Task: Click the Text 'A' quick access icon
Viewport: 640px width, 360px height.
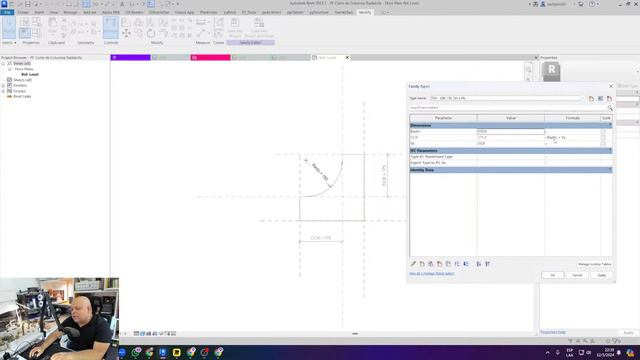Action: (122, 4)
